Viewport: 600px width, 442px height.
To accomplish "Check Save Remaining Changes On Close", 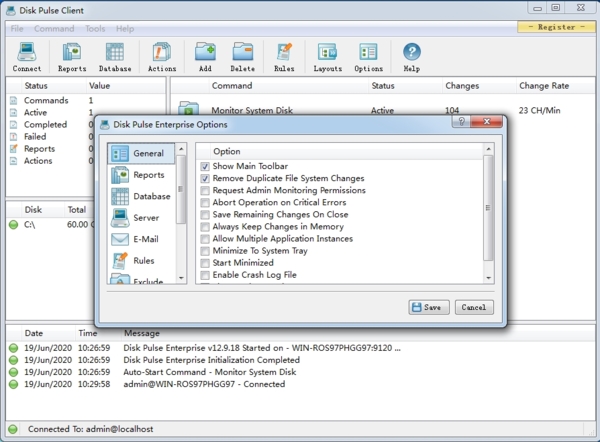I will (x=205, y=215).
